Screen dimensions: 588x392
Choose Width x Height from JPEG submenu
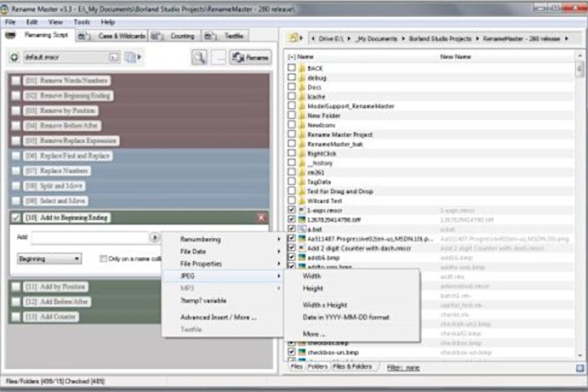(x=351, y=305)
